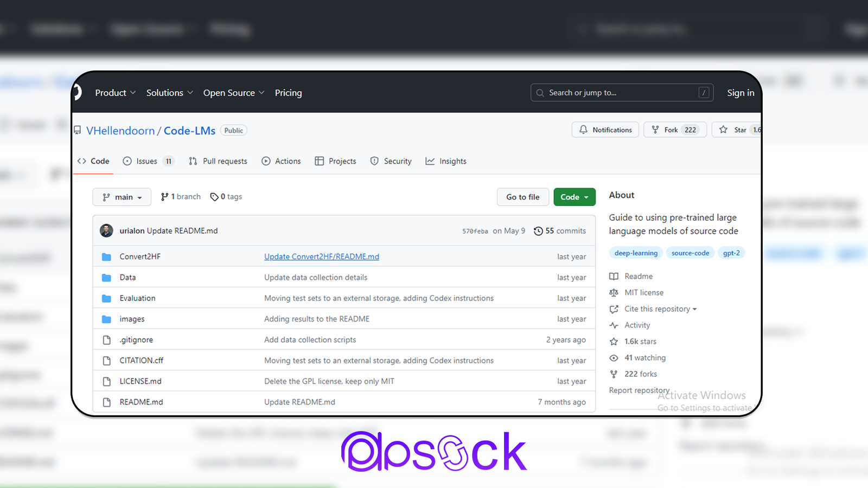Open the Security tab
This screenshot has width=868, height=488.
tap(391, 161)
